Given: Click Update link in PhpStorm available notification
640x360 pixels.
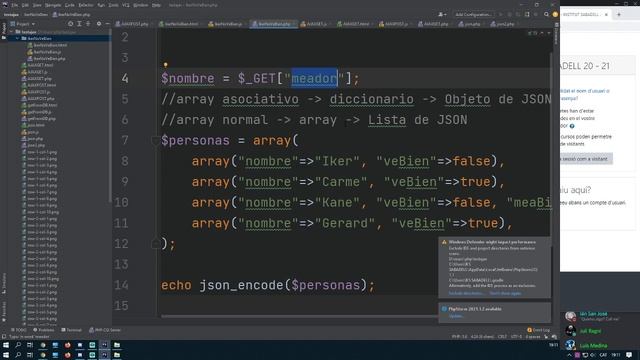Looking at the screenshot, I should 456,316.
